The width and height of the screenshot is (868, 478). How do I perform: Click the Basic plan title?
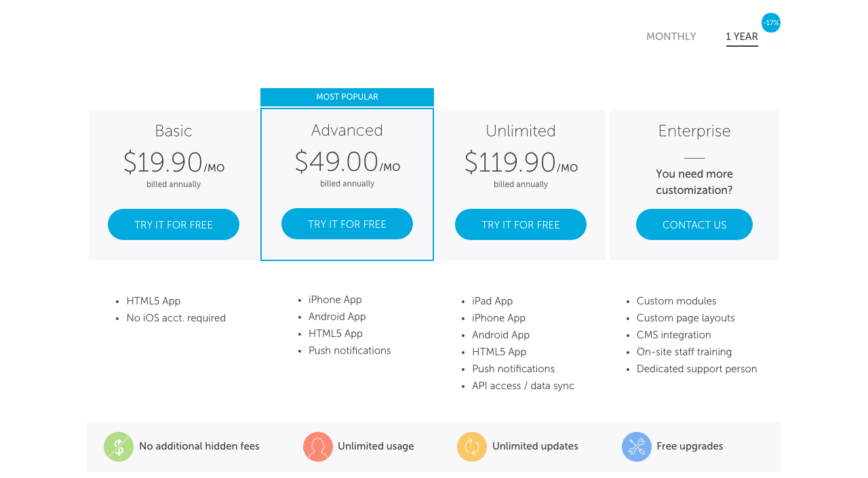[174, 131]
